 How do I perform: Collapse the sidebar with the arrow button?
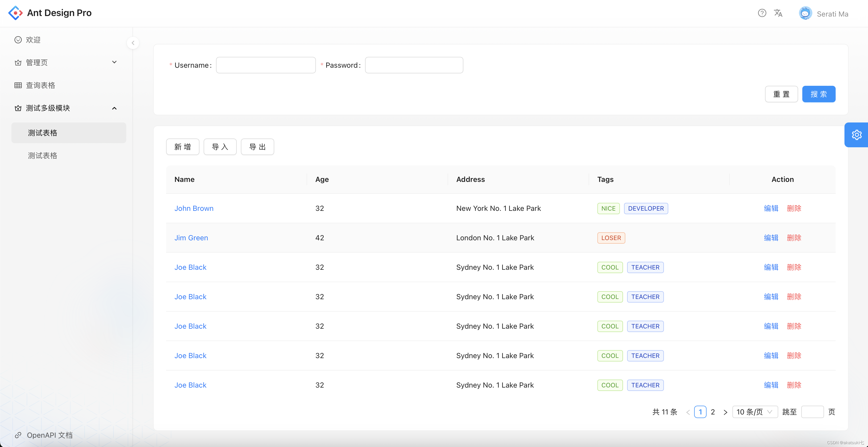pyautogui.click(x=133, y=43)
